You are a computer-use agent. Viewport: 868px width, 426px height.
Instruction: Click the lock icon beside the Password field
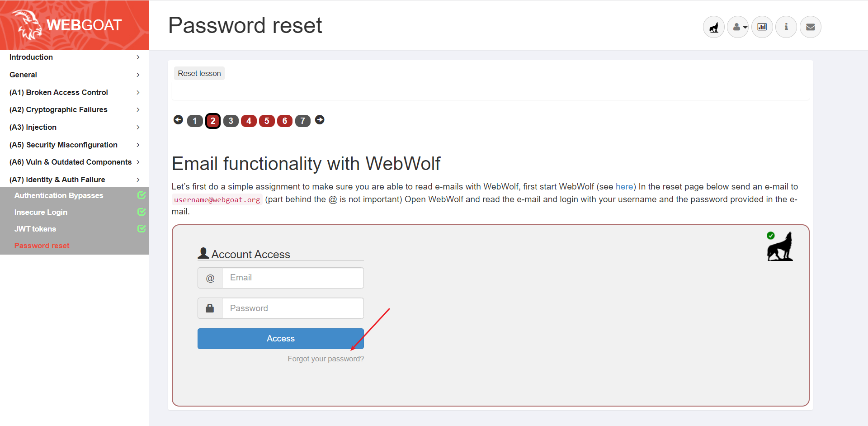210,308
